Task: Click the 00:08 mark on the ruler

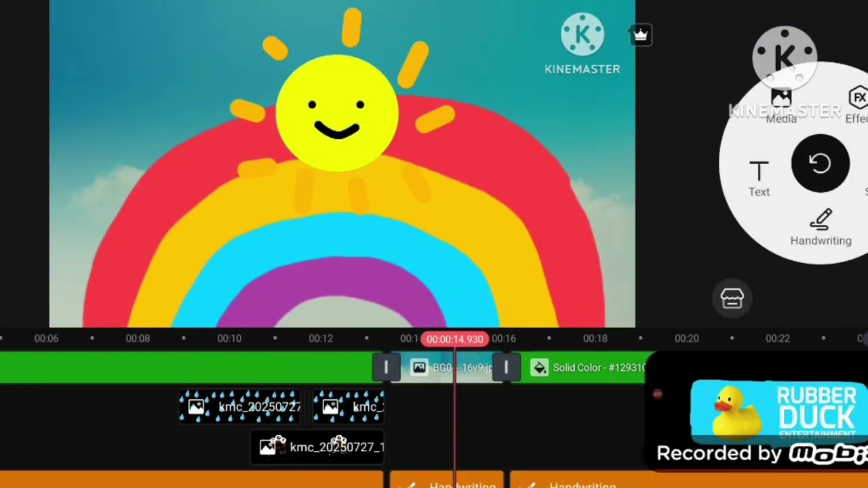Action: (138, 338)
